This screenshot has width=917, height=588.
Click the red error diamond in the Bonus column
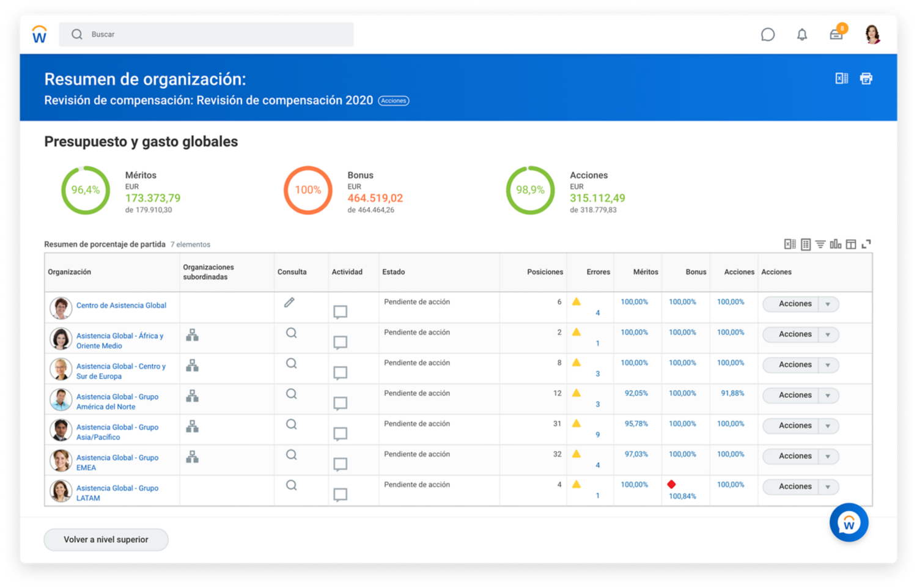(672, 483)
